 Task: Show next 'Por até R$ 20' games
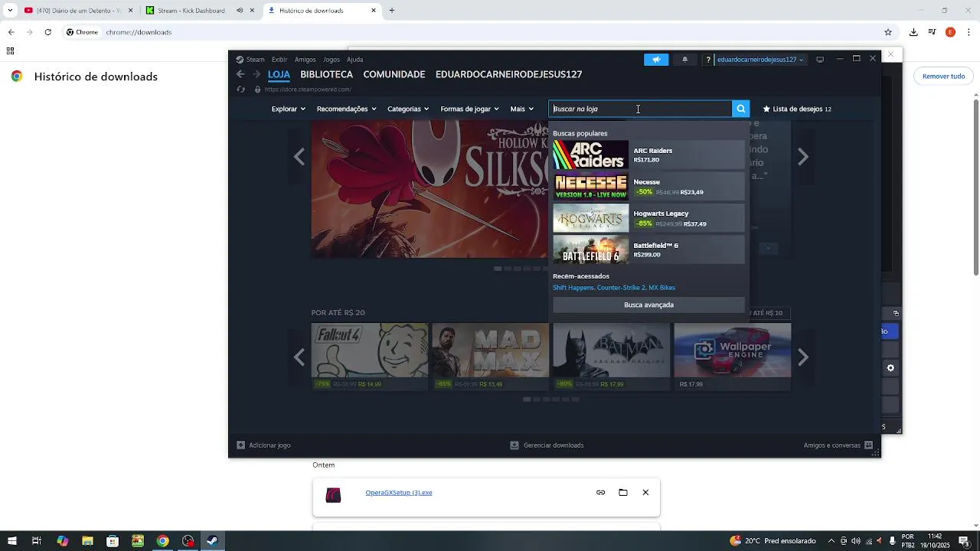(x=802, y=357)
